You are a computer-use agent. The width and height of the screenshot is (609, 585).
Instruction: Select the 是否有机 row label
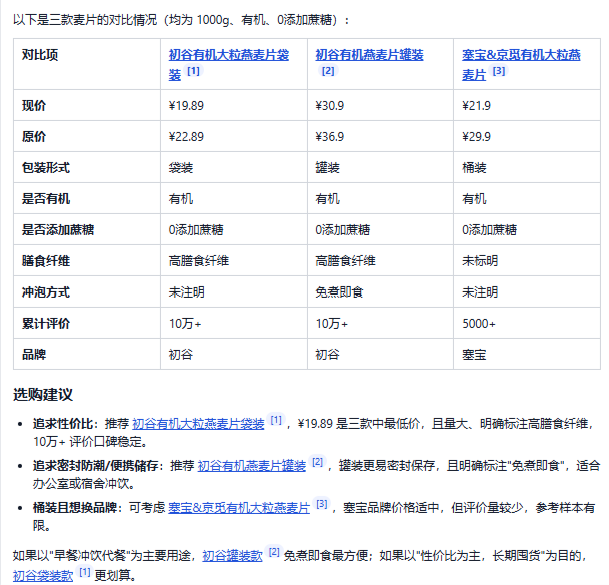[x=46, y=198]
